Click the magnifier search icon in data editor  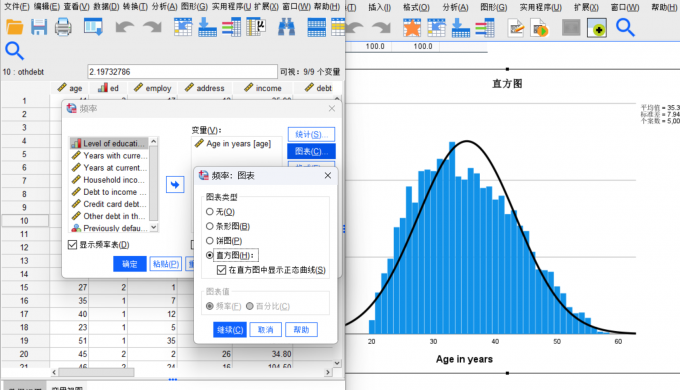coord(14,51)
